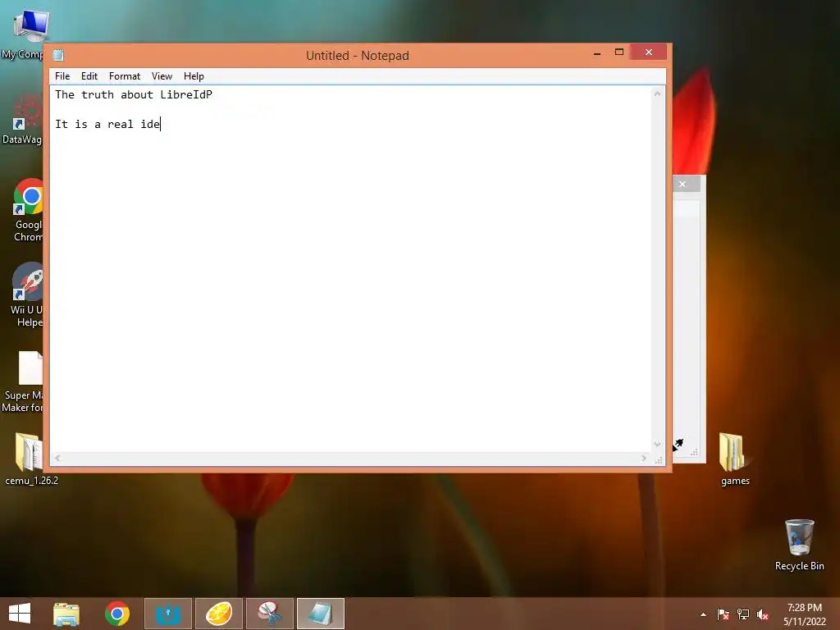Click the muted volume tray icon

pyautogui.click(x=763, y=614)
